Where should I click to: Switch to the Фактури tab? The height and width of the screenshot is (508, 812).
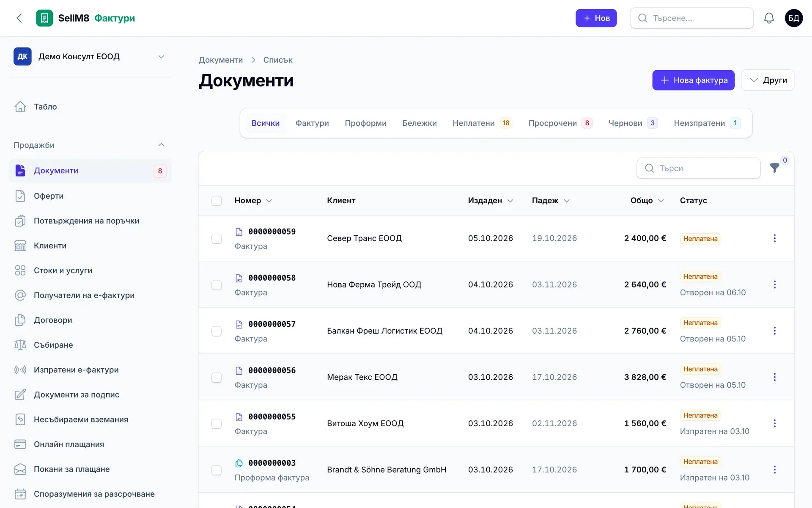coord(312,123)
